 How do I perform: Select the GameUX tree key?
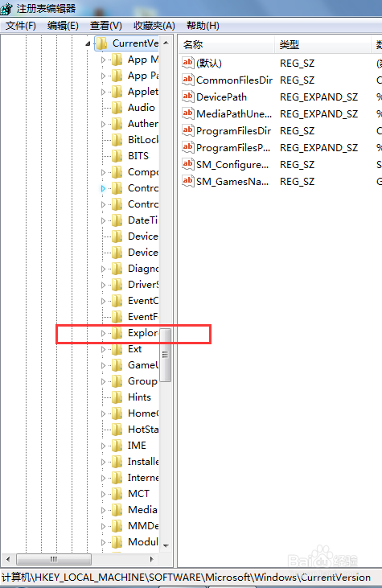[143, 365]
